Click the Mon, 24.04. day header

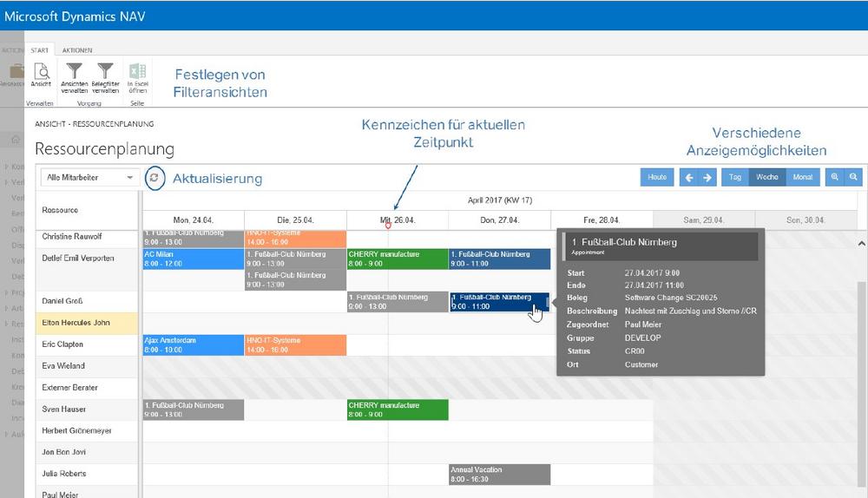pyautogui.click(x=194, y=220)
